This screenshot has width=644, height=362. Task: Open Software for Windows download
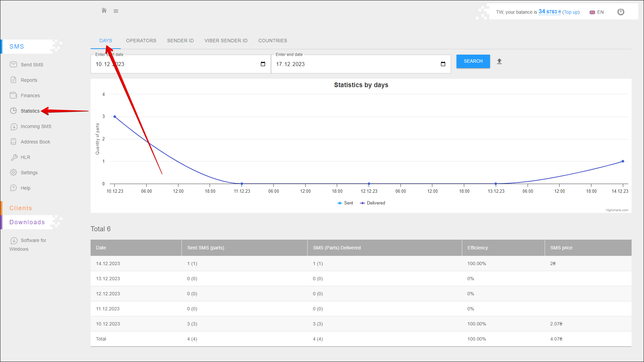(x=33, y=241)
